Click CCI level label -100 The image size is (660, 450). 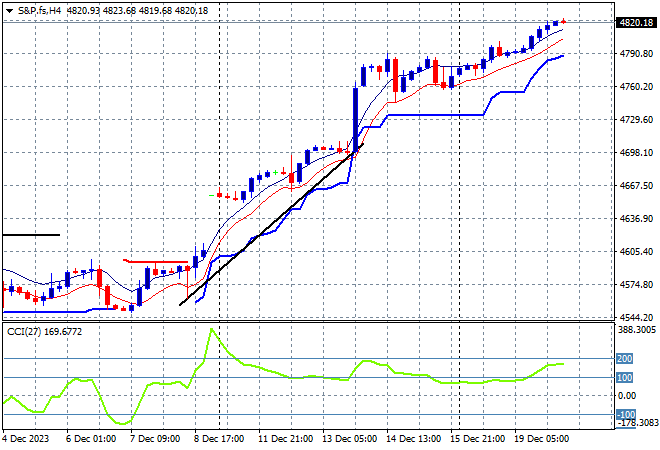coord(626,415)
